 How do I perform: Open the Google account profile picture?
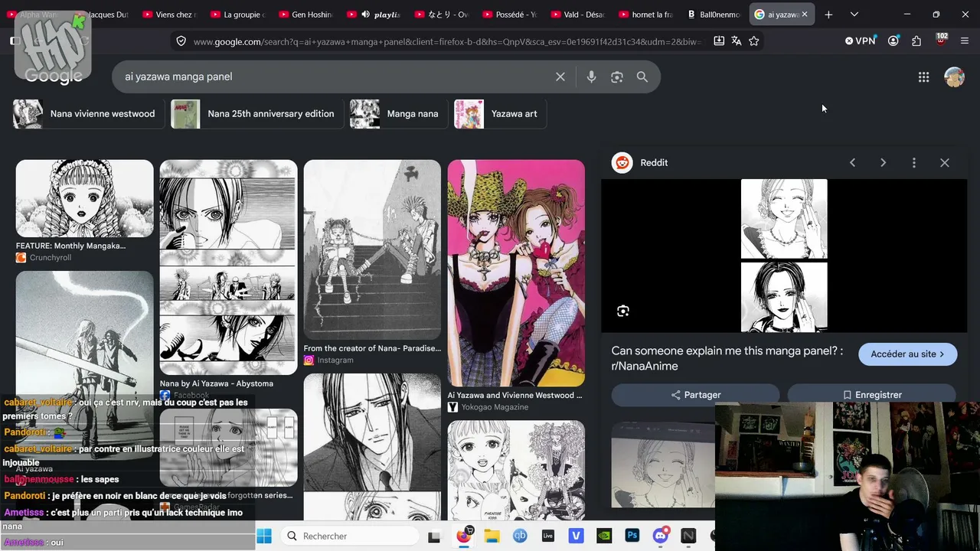[x=954, y=77]
